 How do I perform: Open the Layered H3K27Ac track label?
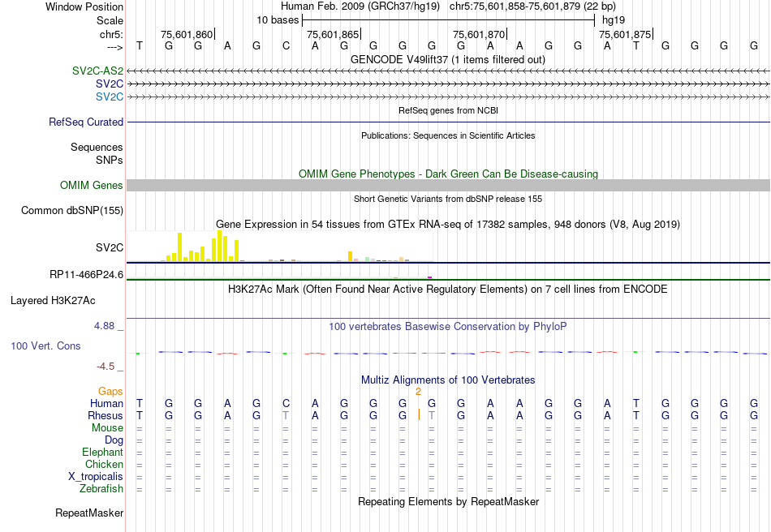(x=53, y=301)
